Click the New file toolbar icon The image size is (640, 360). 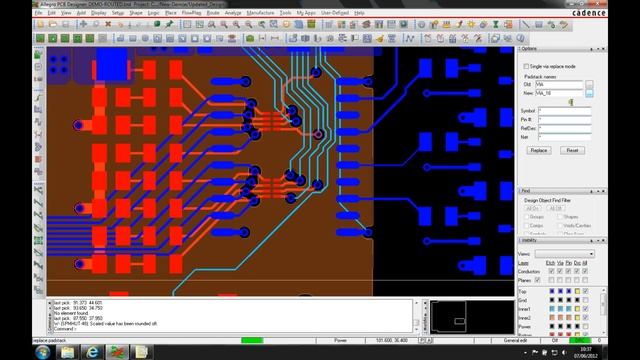click(x=40, y=24)
